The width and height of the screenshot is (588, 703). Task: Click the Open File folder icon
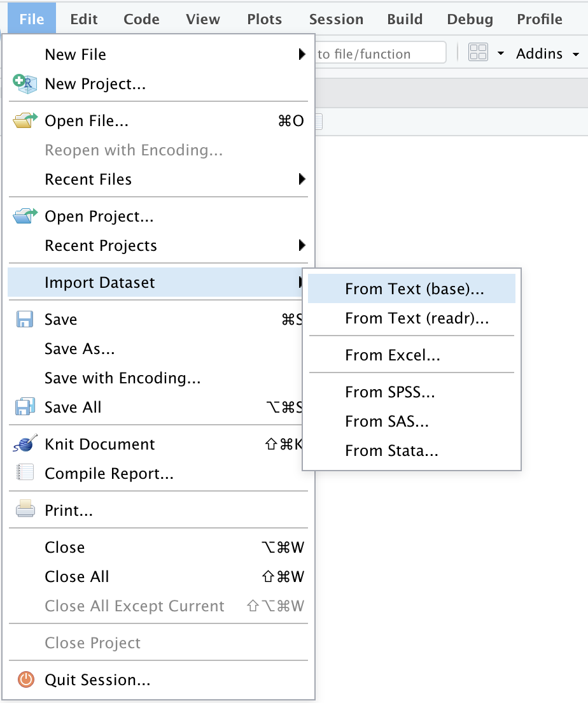[25, 121]
